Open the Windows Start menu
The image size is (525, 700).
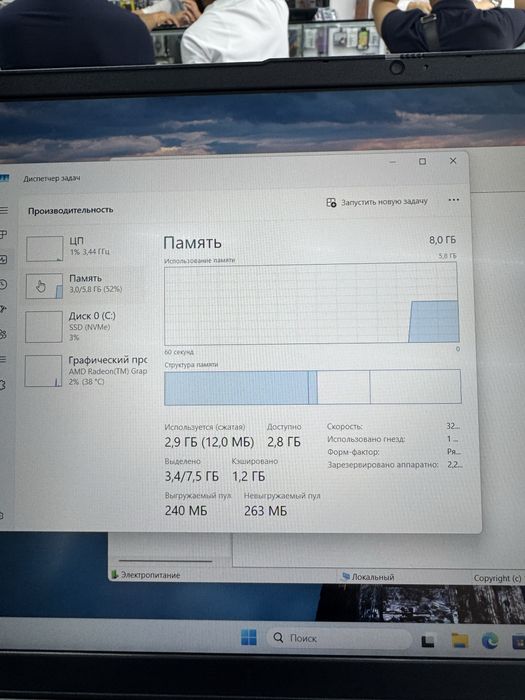pyautogui.click(x=249, y=638)
